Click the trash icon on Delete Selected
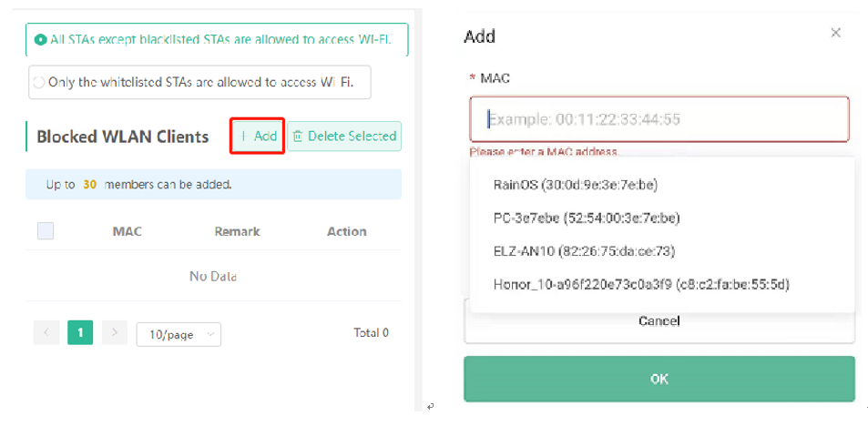The height and width of the screenshot is (426, 868). pos(298,137)
